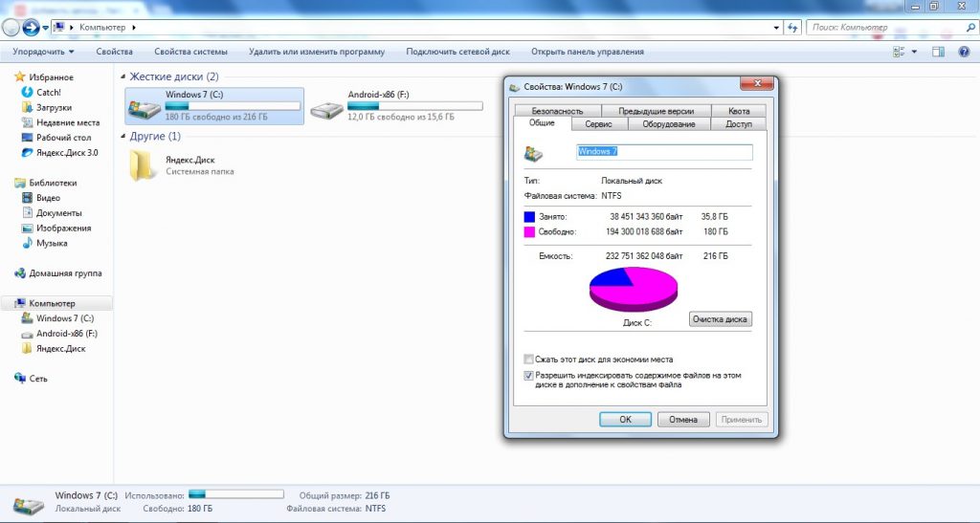
Task: Close the Свойства: Windows 7 (C:) dialog
Action: pos(757,83)
